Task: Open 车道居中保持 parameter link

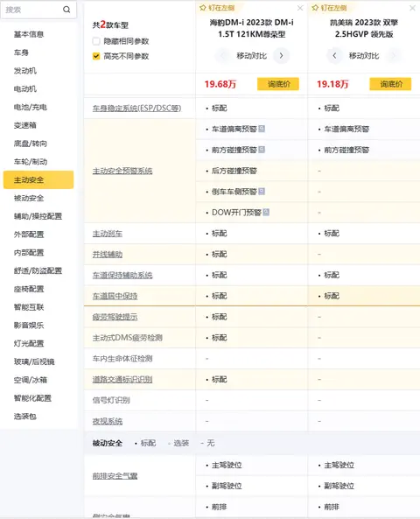Action: pyautogui.click(x=115, y=296)
